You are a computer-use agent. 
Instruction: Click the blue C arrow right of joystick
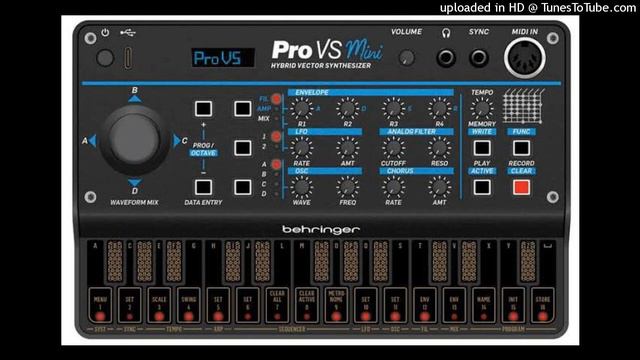pos(177,141)
